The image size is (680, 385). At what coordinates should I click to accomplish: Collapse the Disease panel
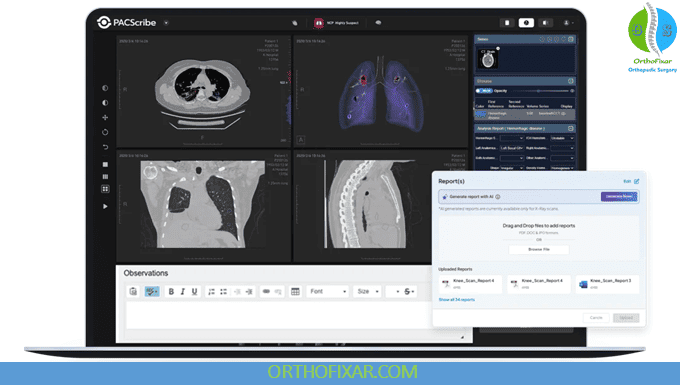571,81
